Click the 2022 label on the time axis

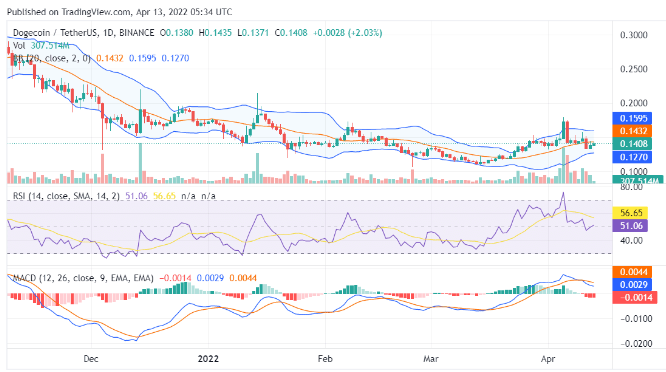click(208, 359)
